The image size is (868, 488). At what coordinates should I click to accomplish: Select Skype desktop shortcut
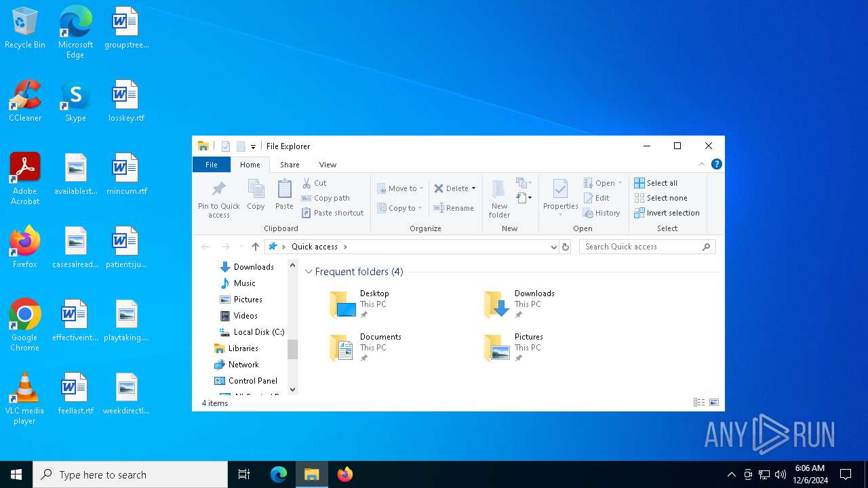tap(75, 102)
